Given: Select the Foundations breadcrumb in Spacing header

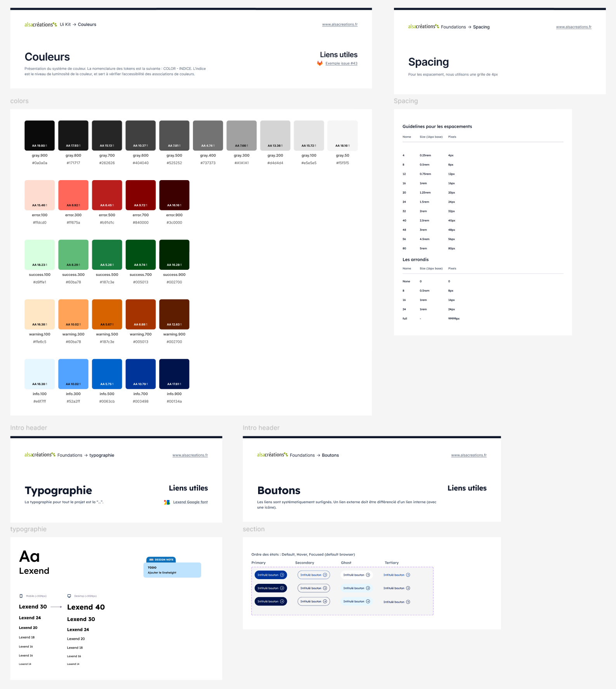Looking at the screenshot, I should tap(453, 27).
